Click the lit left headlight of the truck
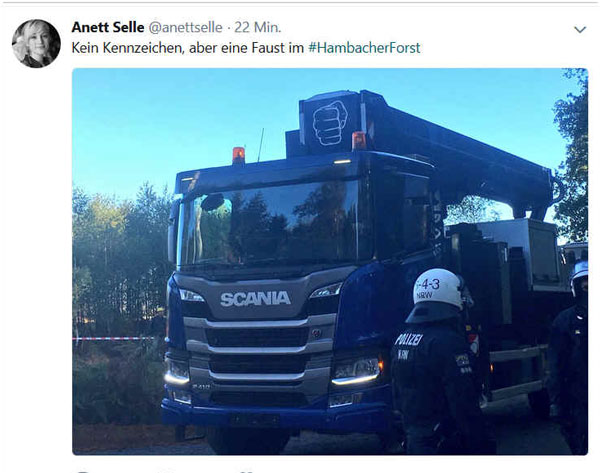600x473 pixels. pos(177,372)
